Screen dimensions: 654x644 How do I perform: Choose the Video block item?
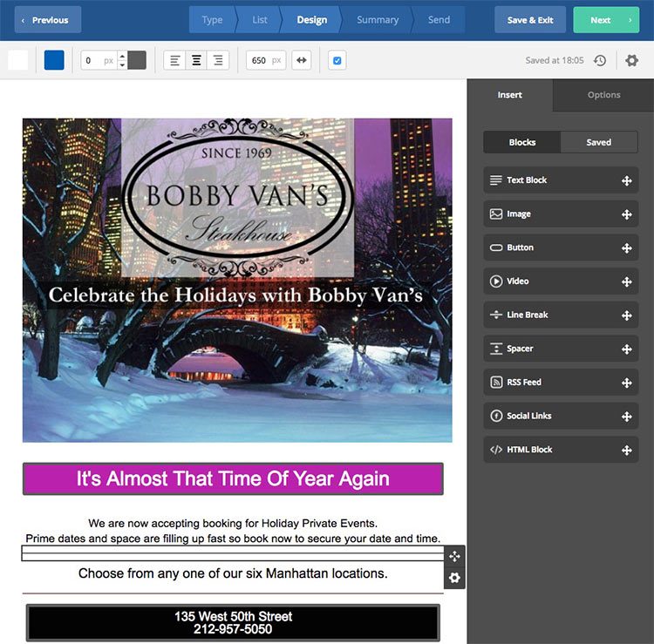tap(561, 281)
